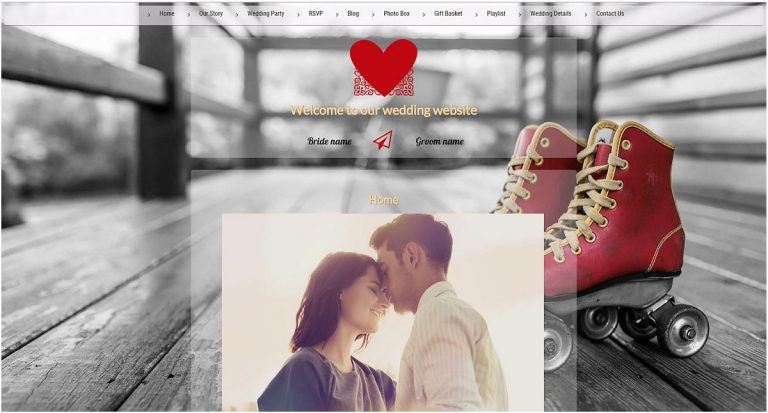Open the Wedding Party page
The width and height of the screenshot is (768, 413).
pyautogui.click(x=265, y=14)
